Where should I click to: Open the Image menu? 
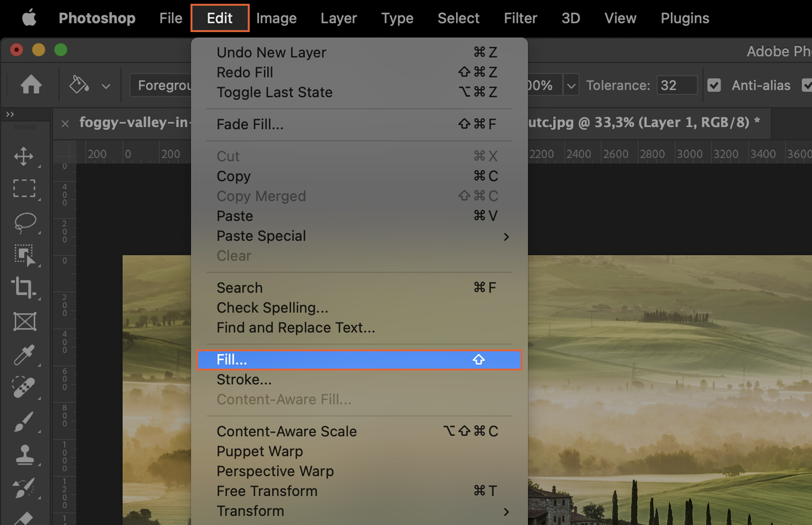(x=276, y=18)
